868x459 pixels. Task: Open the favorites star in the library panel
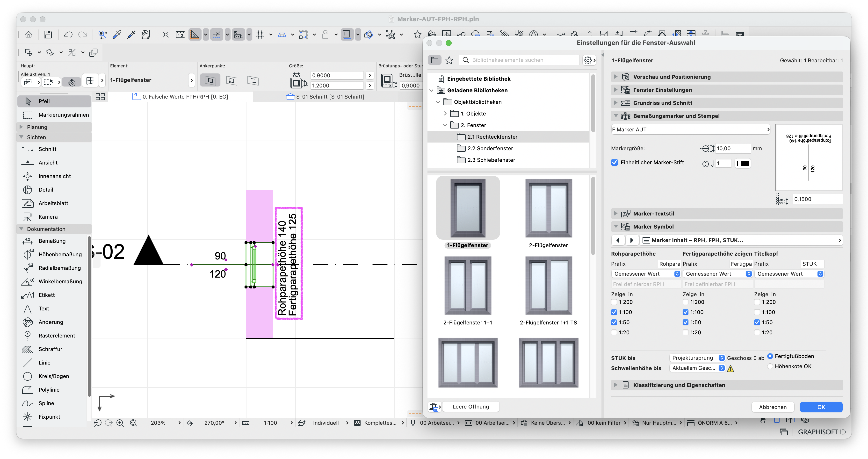point(449,60)
